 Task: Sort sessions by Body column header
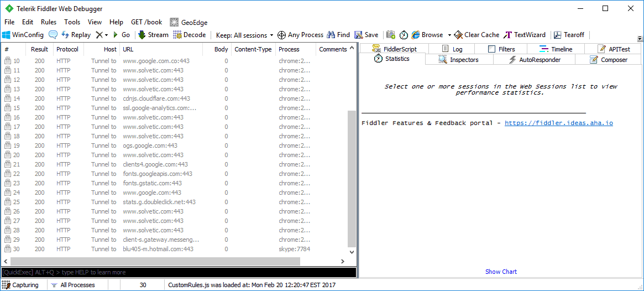click(217, 49)
